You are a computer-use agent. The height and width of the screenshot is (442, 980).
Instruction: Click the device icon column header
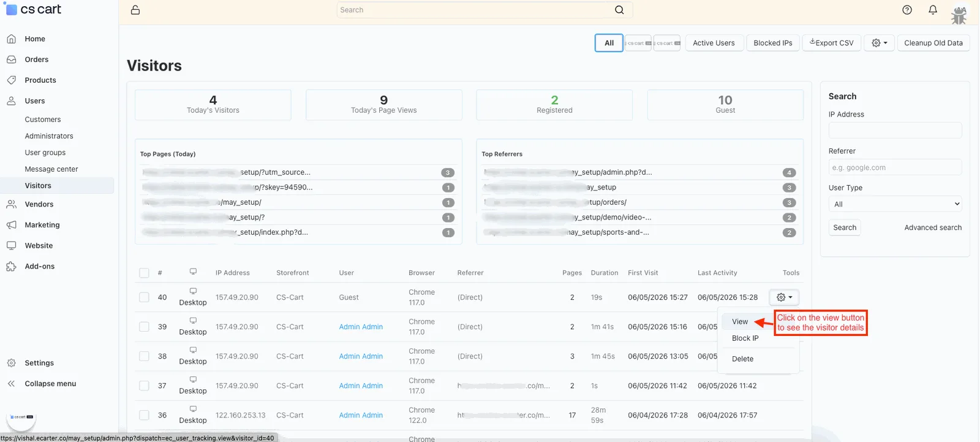[193, 272]
